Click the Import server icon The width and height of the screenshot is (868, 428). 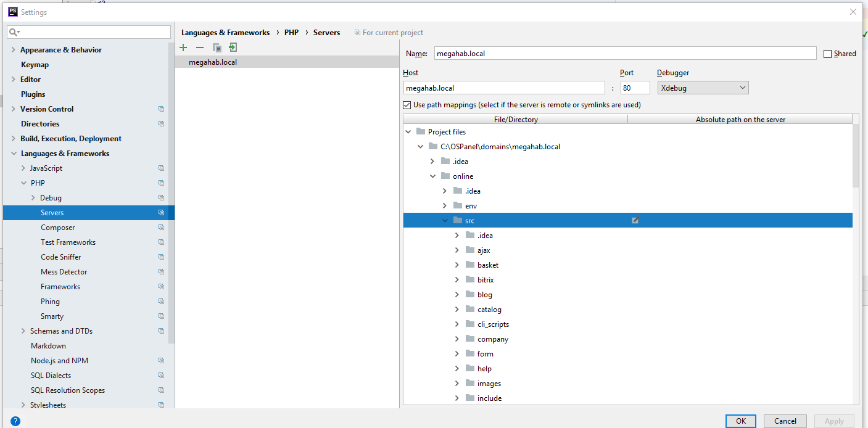coord(233,47)
